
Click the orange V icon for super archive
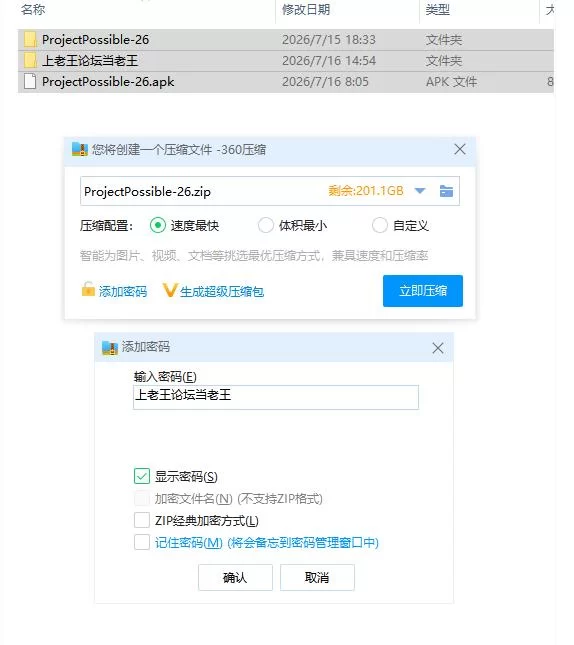click(170, 290)
